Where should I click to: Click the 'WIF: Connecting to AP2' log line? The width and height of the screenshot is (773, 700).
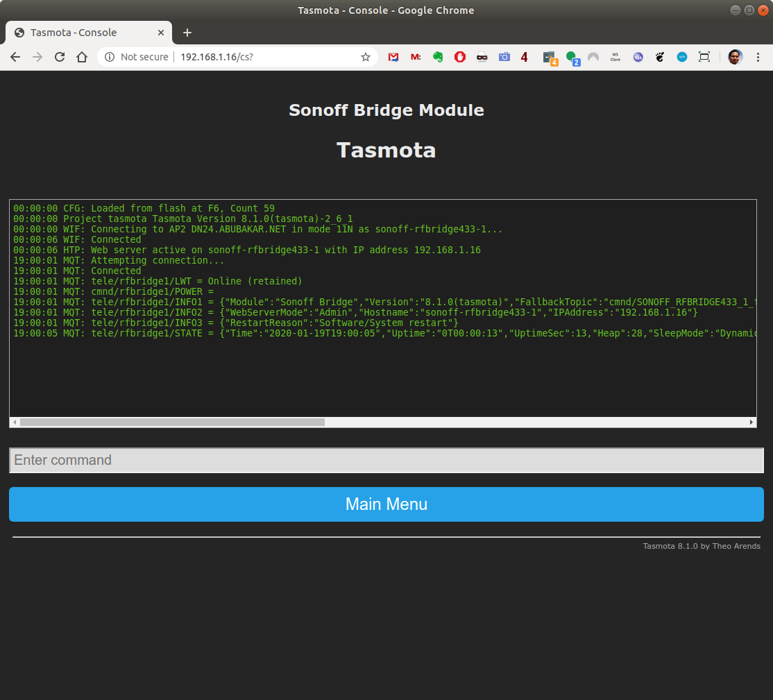point(258,229)
